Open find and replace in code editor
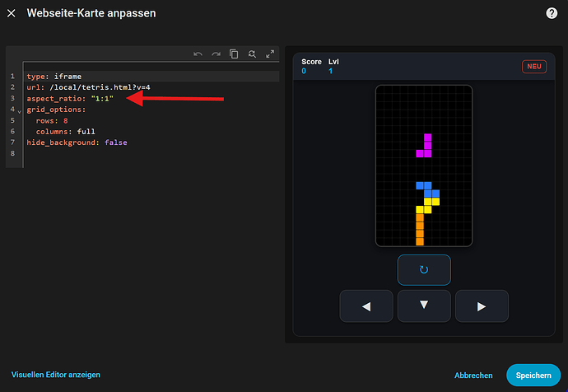The image size is (568, 392). point(251,54)
